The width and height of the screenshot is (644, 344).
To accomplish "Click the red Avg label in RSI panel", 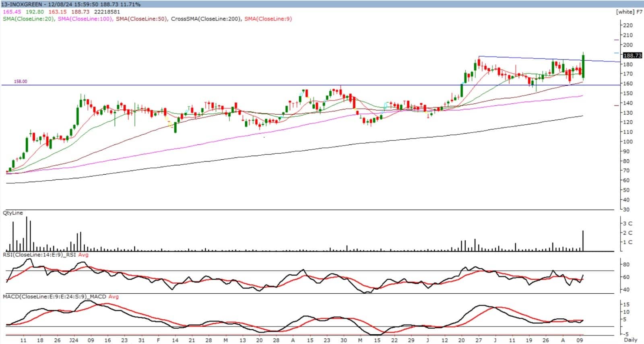I will click(x=83, y=255).
